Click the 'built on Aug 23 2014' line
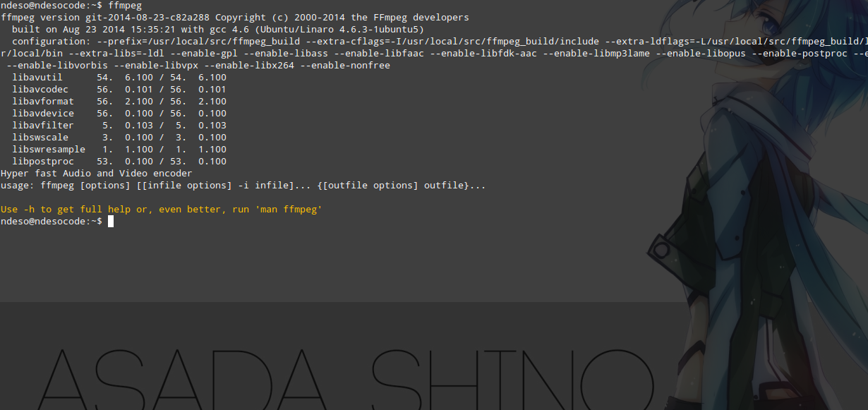Screen dimensions: 868x410 (218, 30)
